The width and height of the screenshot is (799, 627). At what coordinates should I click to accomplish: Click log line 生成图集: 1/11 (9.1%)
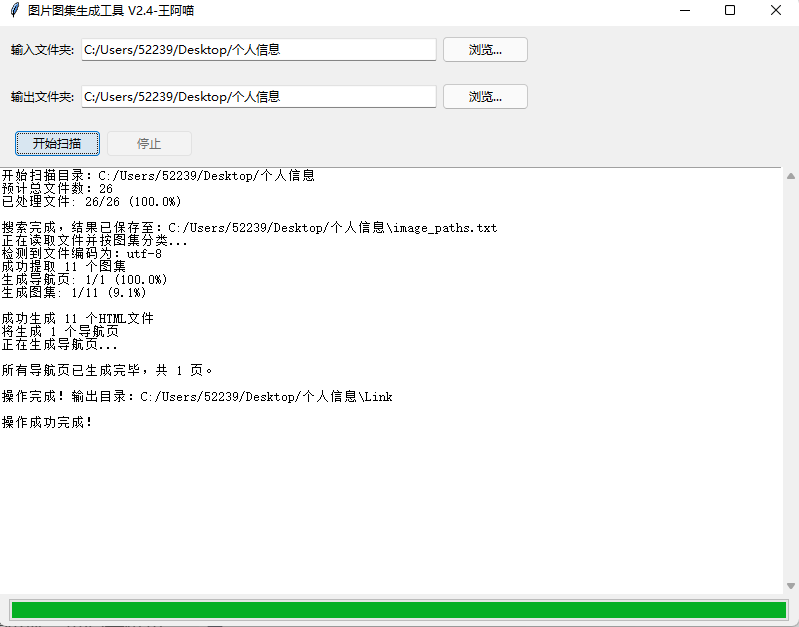pyautogui.click(x=74, y=292)
